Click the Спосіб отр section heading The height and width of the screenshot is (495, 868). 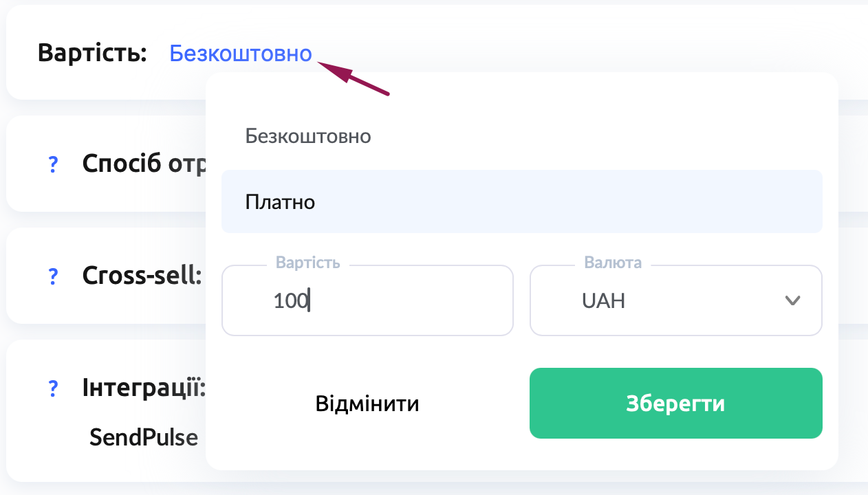[144, 164]
